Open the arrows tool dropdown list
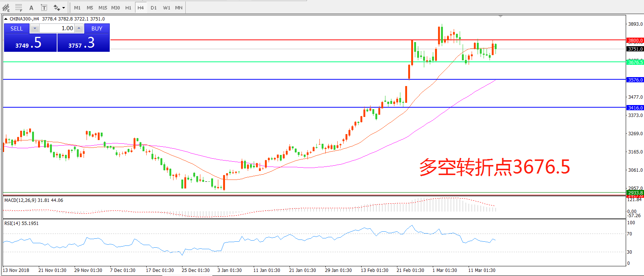Viewport: 644px width, 276px height. coord(64,7)
